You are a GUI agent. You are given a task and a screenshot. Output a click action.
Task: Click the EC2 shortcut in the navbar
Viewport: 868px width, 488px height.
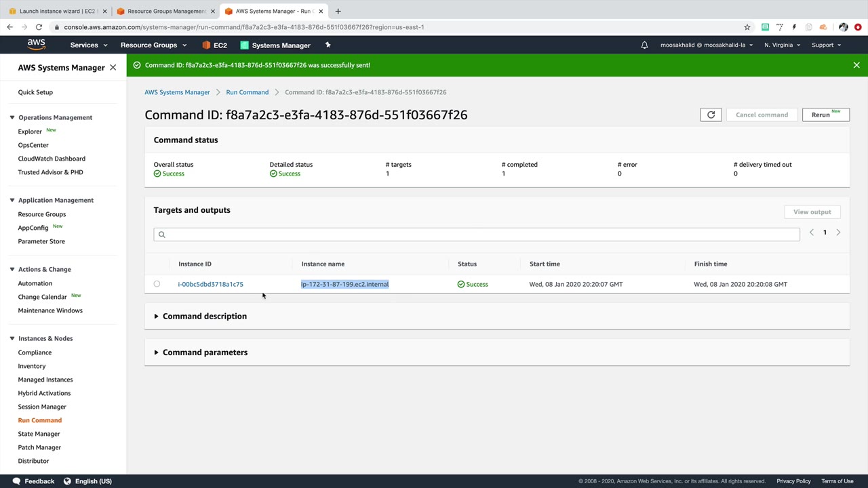[x=214, y=45]
